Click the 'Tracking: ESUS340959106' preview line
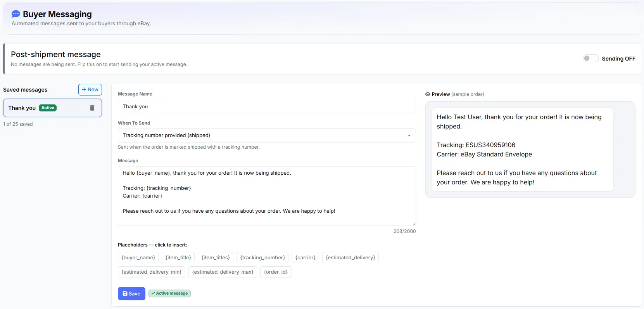Screen dimensions: 644x309 coord(476,145)
